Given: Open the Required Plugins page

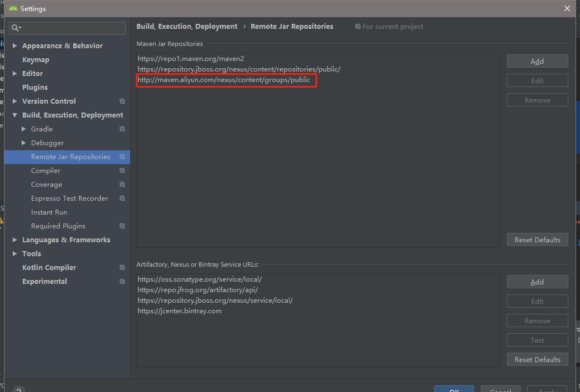Looking at the screenshot, I should click(x=58, y=226).
